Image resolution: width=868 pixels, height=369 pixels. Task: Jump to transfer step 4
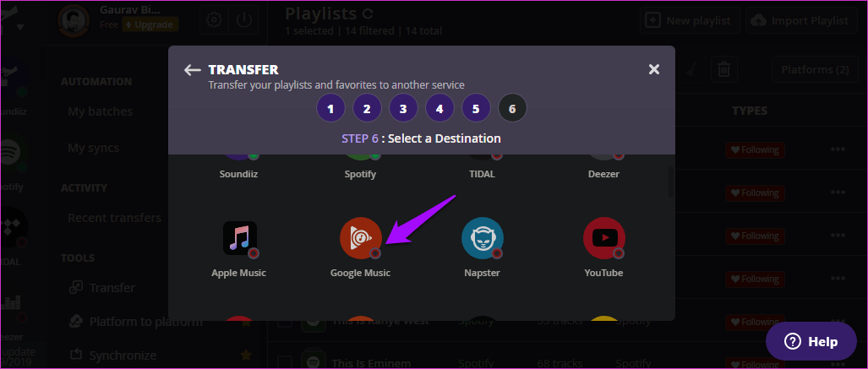(x=439, y=108)
